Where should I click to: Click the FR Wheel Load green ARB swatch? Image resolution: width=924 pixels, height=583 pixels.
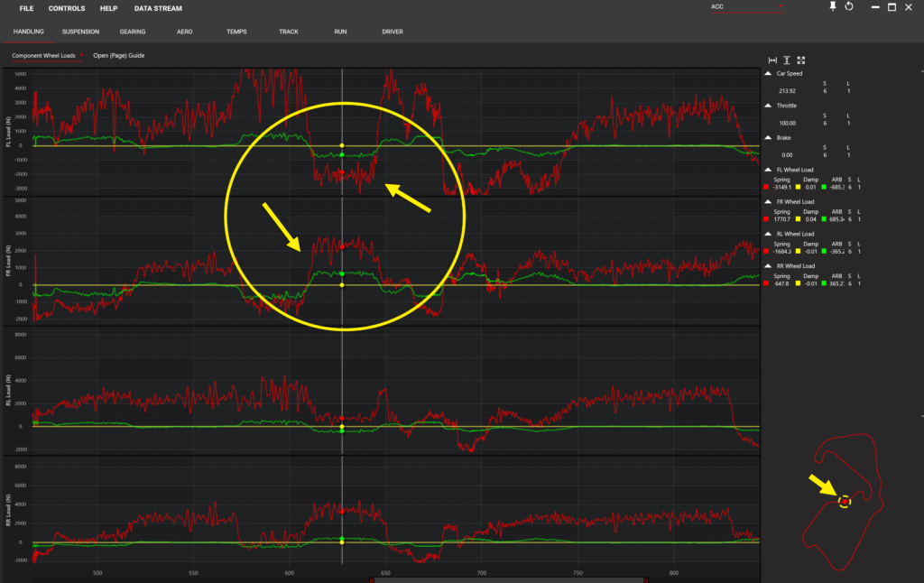click(x=824, y=219)
